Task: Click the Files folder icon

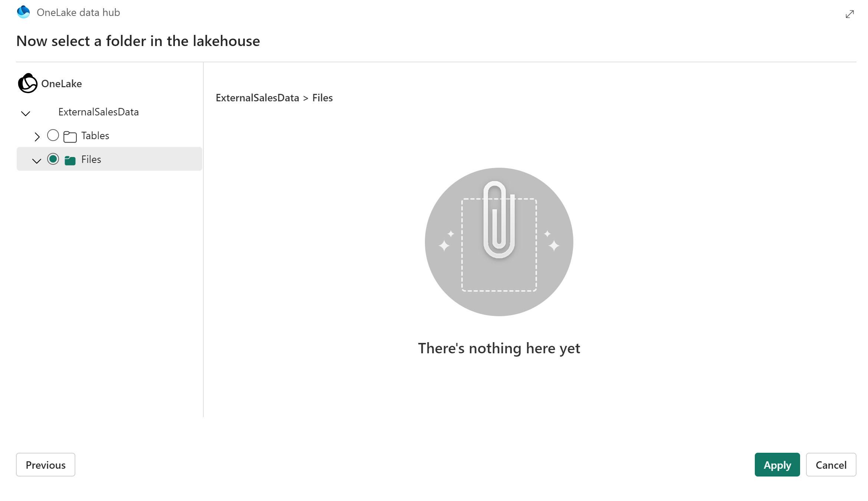Action: [x=70, y=159]
